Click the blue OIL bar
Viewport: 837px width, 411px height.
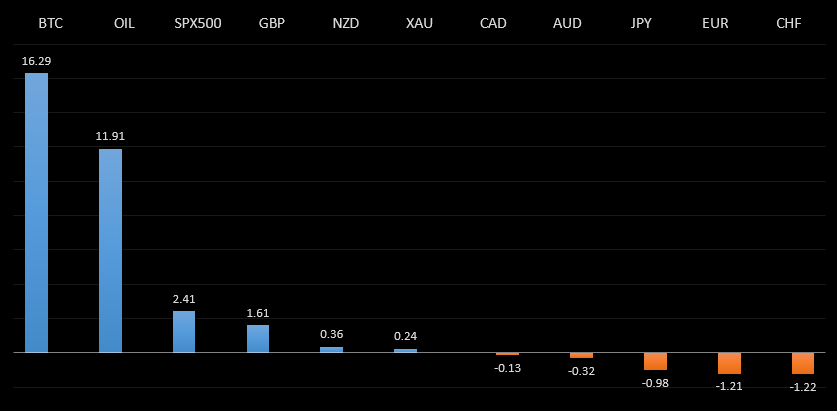coord(110,250)
